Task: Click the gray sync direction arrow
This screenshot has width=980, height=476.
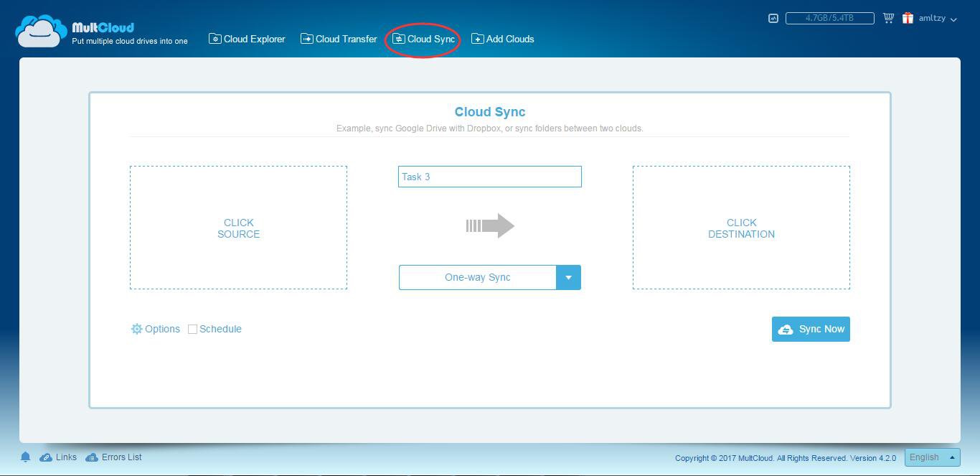Action: [x=490, y=225]
